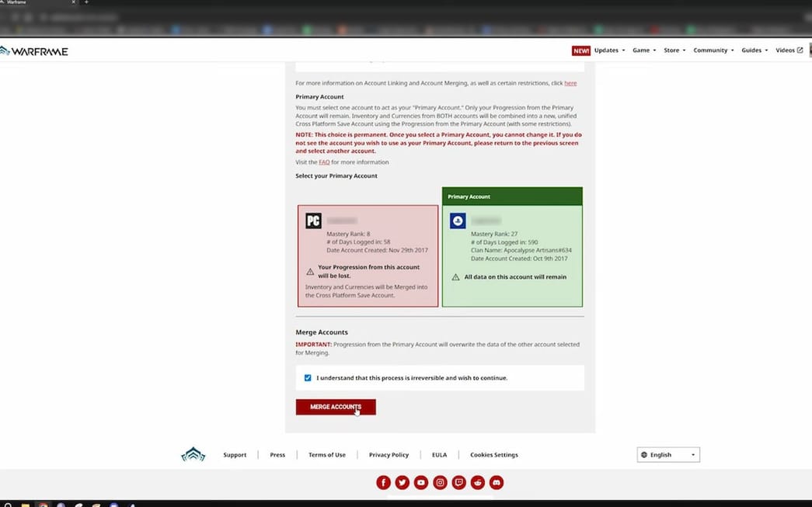This screenshot has width=812, height=507.
Task: Open the Reddit social icon
Action: point(478,483)
